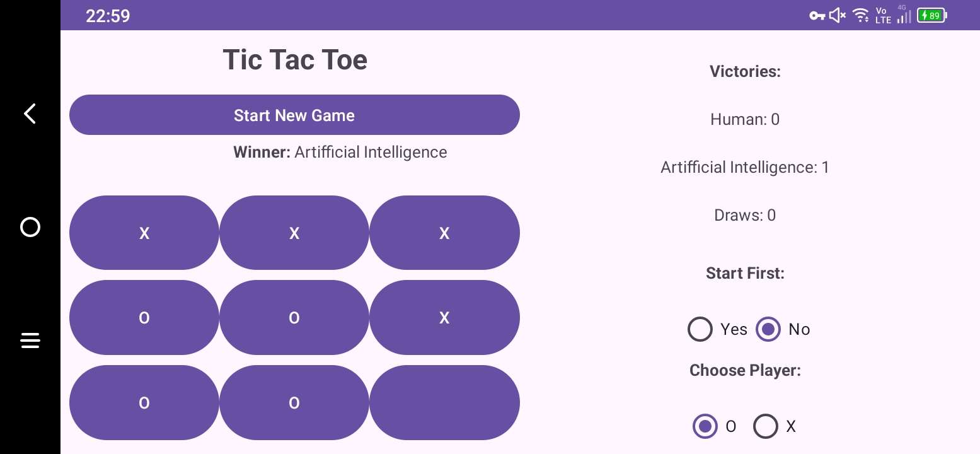This screenshot has width=980, height=454.
Task: Tap the bottom-left cell marked O
Action: pyautogui.click(x=144, y=402)
